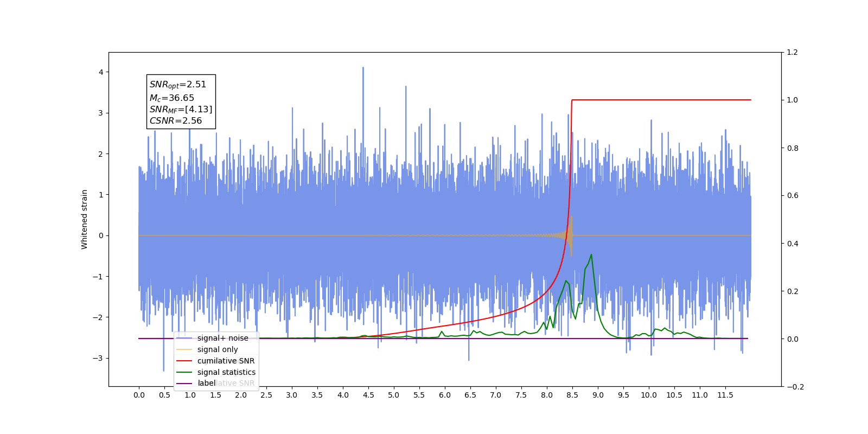The width and height of the screenshot is (868, 434).
Task: Click the left y-axis tick label 2
Action: click(x=101, y=154)
